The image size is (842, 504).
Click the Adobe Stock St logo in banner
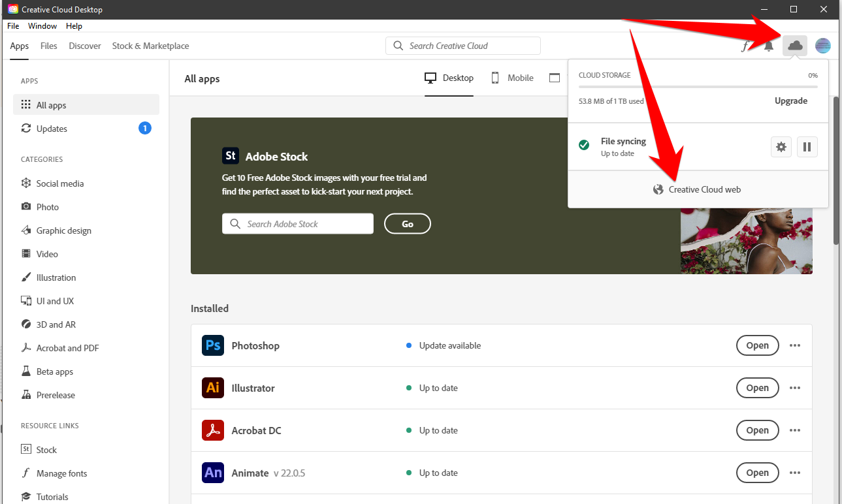pos(231,156)
